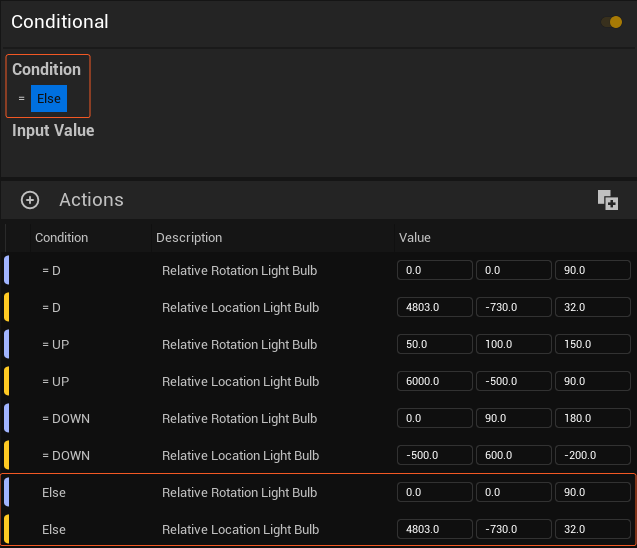Click the = D condition of Relative Location row
The height and width of the screenshot is (548, 637).
pos(51,308)
